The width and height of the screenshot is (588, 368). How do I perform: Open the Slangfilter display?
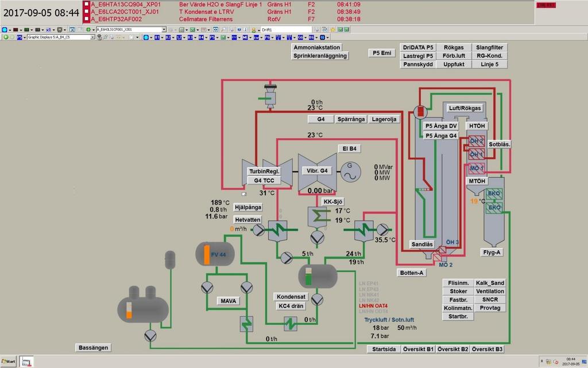pyautogui.click(x=490, y=47)
